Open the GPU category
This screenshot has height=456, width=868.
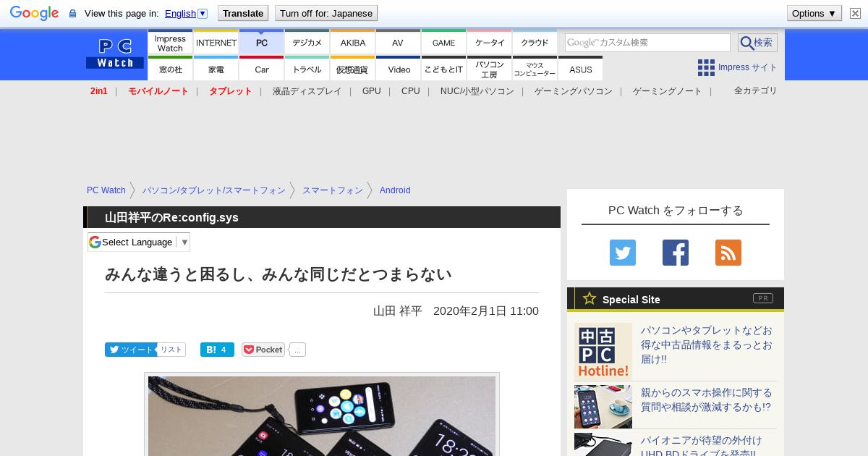(372, 91)
